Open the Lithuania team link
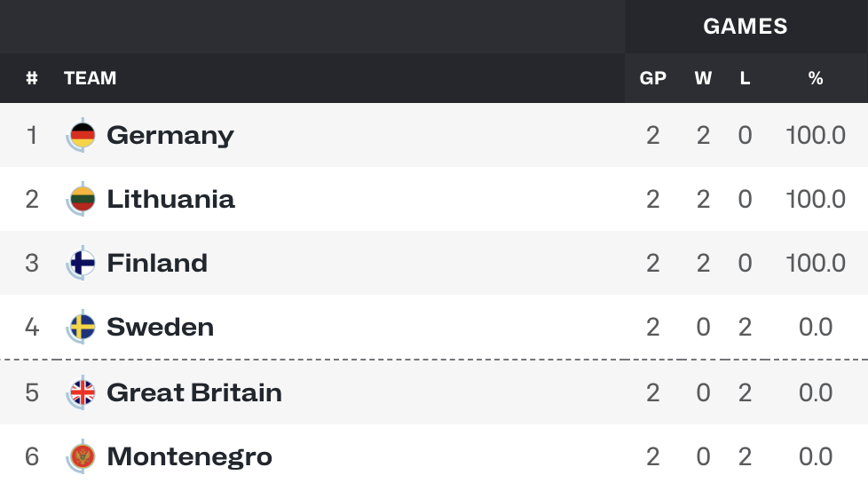Screen dimensions: 868x483 (170, 199)
